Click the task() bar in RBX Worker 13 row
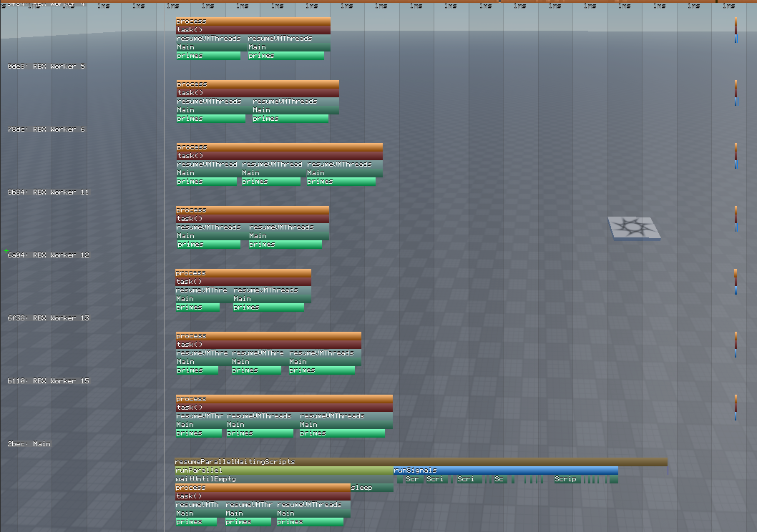The height and width of the screenshot is (532, 757). click(269, 345)
